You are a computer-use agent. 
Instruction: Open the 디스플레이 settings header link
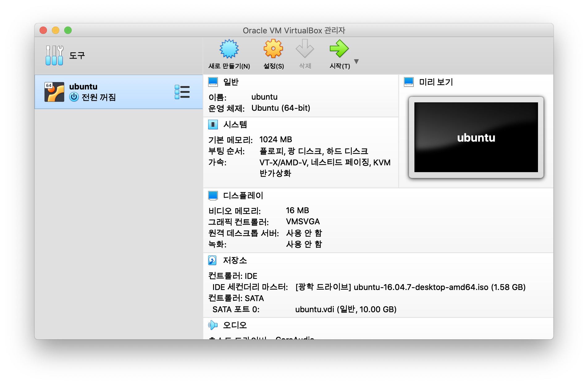click(x=243, y=196)
